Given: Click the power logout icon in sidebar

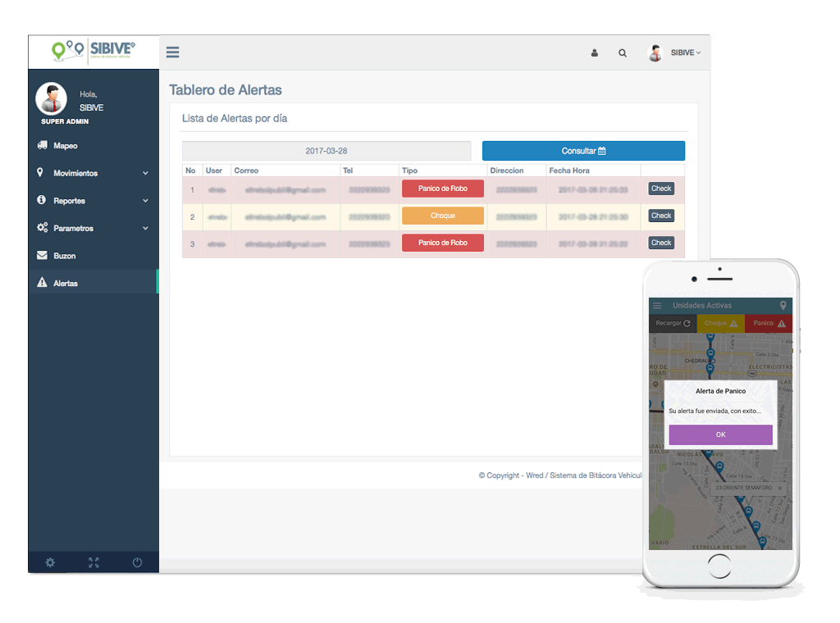Looking at the screenshot, I should point(137,562).
